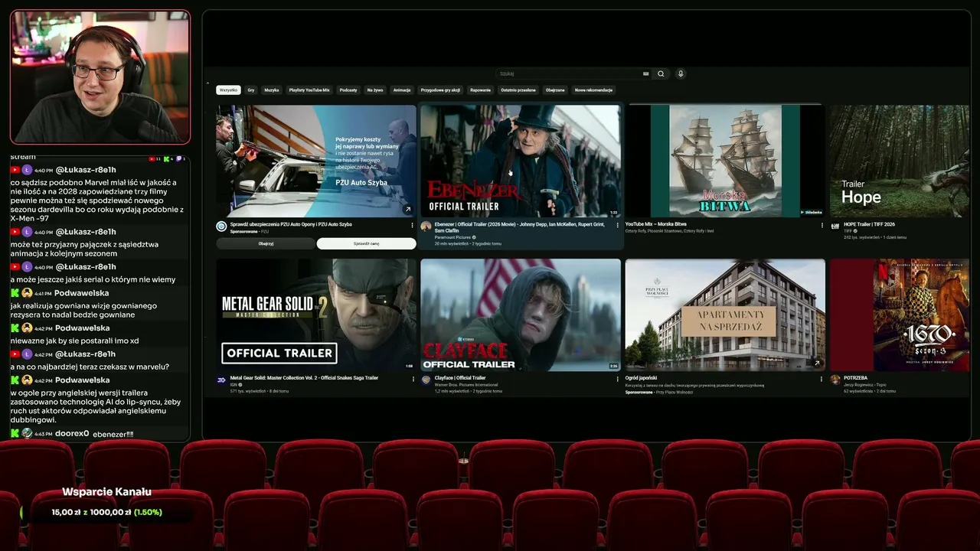Click chat message "niewazne jak by sie postarali imo xd"
This screenshot has width=980, height=551.
point(74,341)
